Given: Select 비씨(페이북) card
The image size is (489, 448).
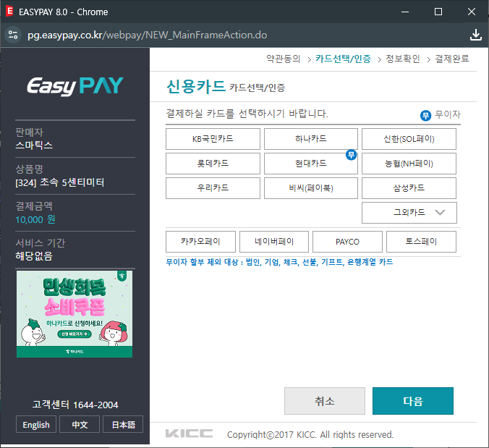Looking at the screenshot, I should tap(310, 188).
